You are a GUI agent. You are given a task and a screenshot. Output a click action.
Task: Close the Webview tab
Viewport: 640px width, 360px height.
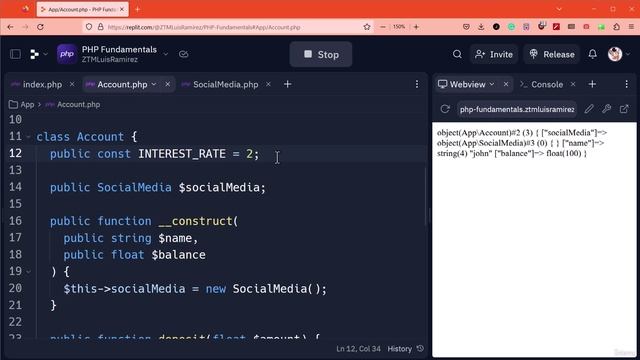point(506,84)
